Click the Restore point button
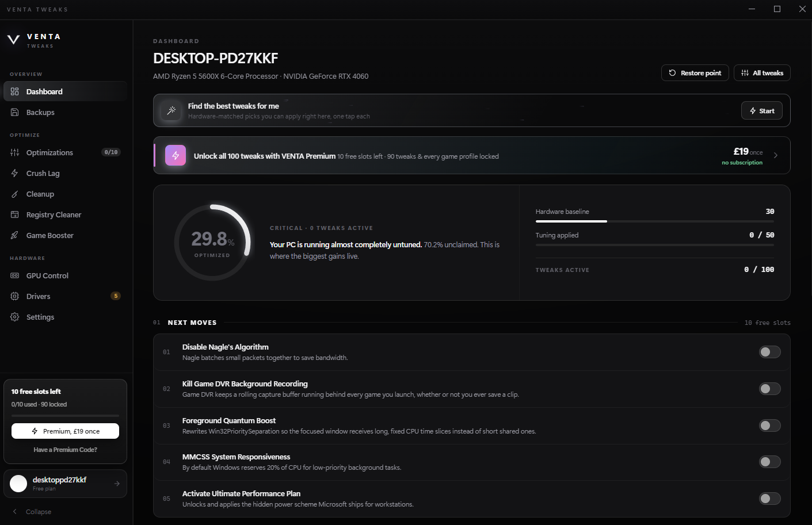This screenshot has width=812, height=525. (x=695, y=73)
